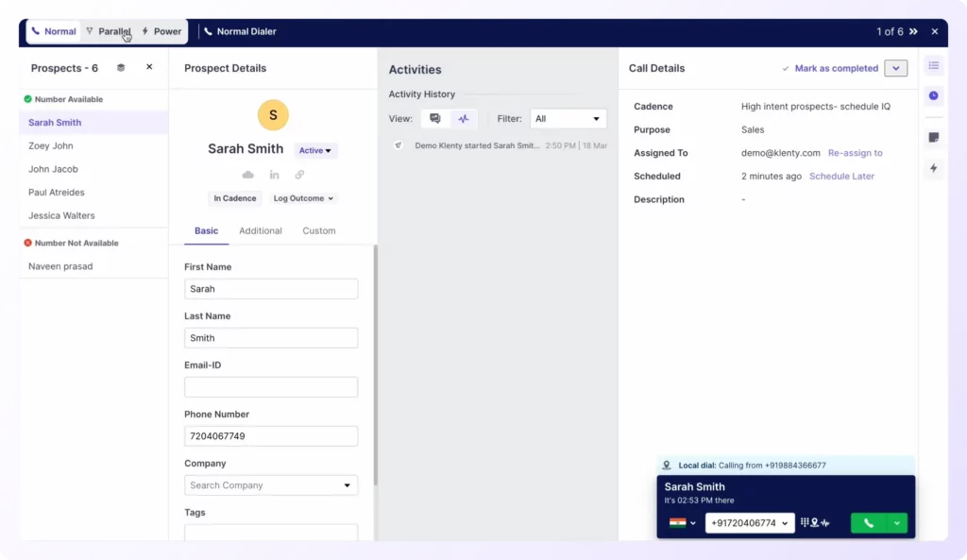Click the lightning quick-actions icon in sidebar

tap(933, 167)
